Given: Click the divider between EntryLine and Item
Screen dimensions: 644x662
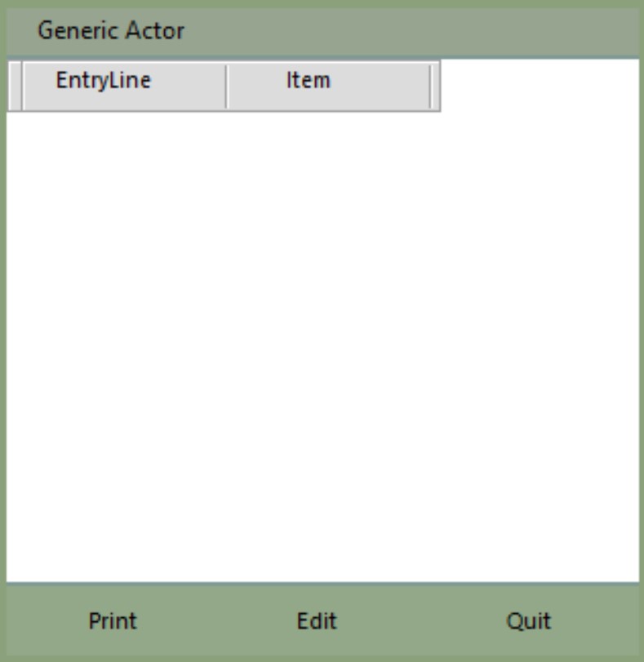Looking at the screenshot, I should pos(226,84).
